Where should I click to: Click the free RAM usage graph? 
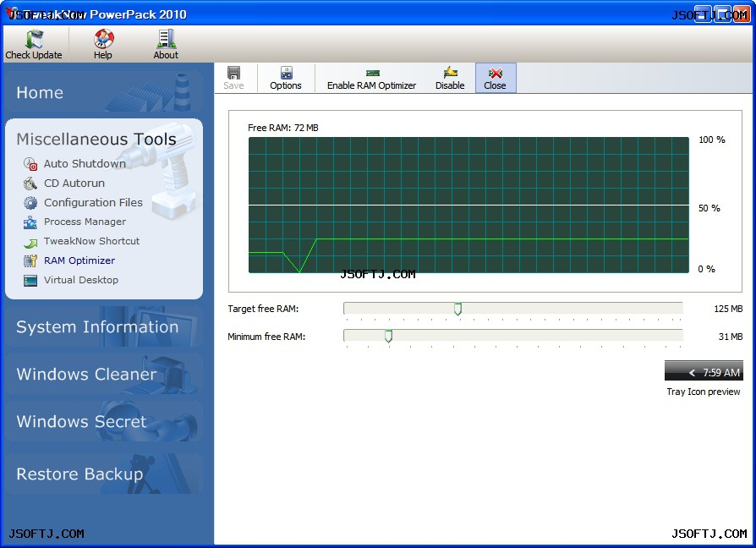tap(468, 205)
